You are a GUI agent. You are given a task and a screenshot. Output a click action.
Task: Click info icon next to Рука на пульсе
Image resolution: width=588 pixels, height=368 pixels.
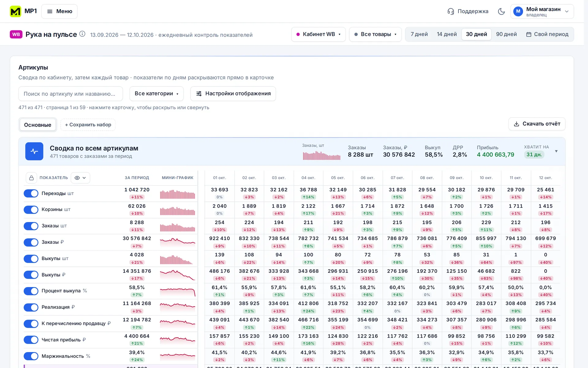pyautogui.click(x=82, y=34)
